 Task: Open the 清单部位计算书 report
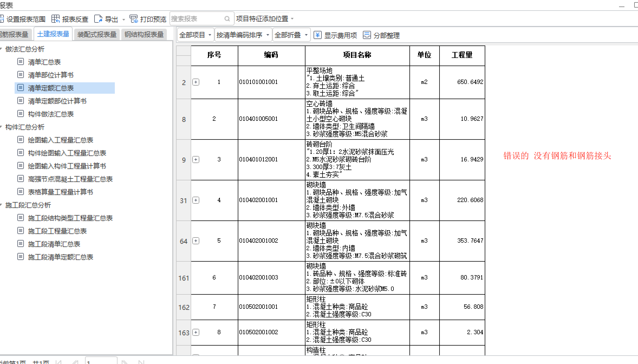point(51,75)
